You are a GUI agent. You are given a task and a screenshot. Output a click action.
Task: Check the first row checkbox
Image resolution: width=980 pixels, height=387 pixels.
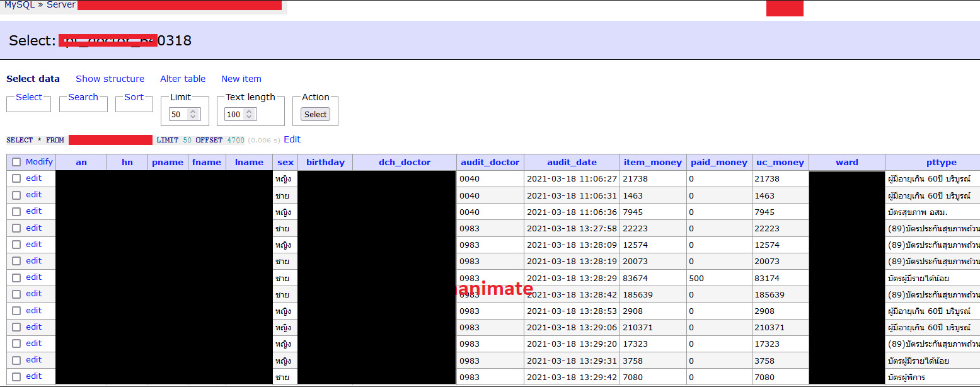16,178
